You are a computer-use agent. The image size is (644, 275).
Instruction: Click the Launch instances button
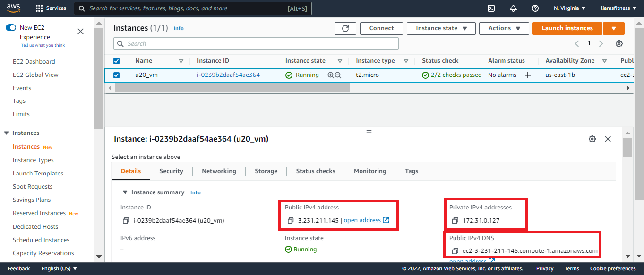567,28
